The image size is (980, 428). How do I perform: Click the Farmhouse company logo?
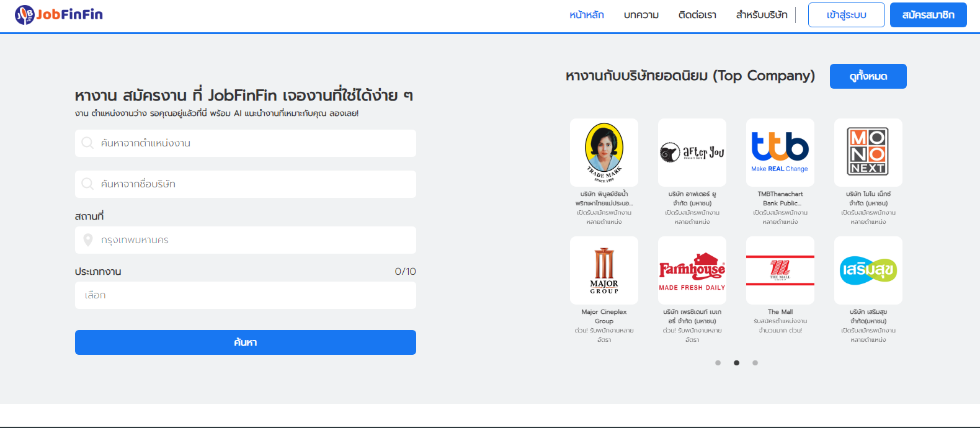[x=692, y=270]
